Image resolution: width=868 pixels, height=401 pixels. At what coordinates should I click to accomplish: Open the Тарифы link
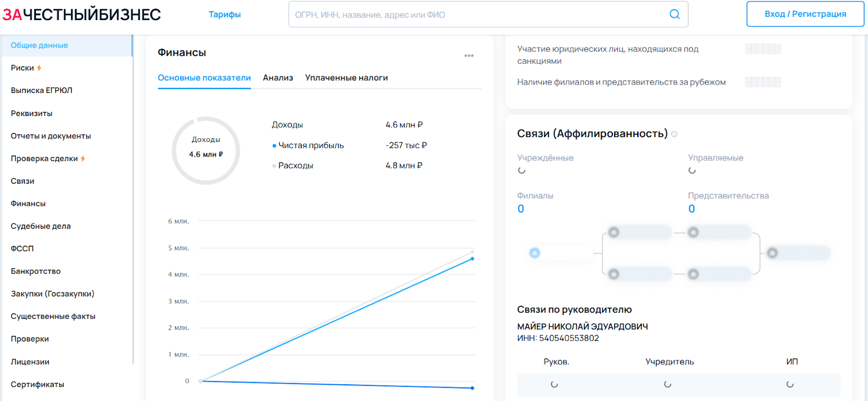point(225,15)
